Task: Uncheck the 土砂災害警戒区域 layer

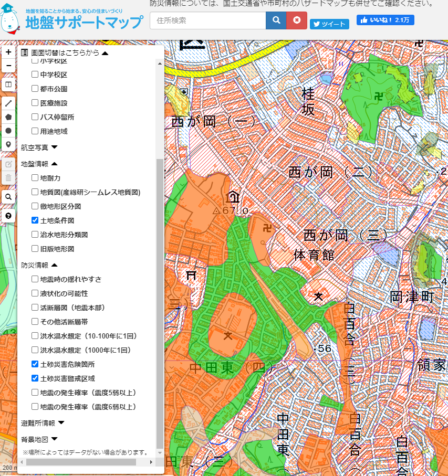Action: coord(35,378)
